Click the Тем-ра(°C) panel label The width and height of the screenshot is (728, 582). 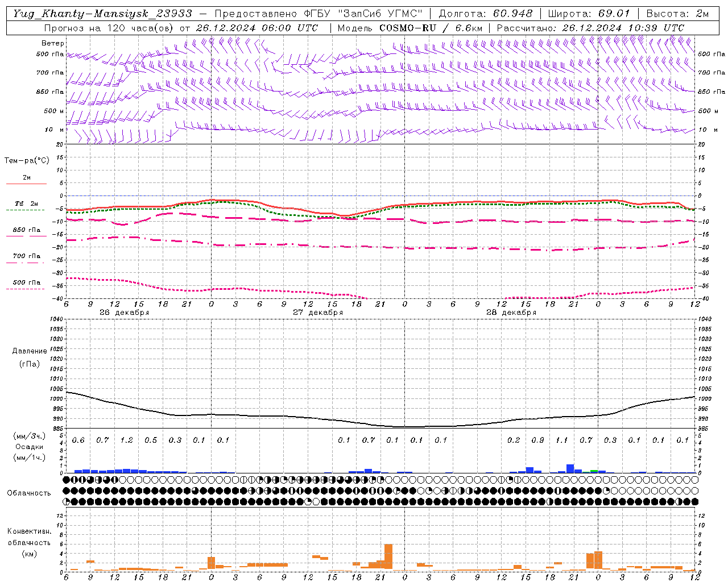27,161
